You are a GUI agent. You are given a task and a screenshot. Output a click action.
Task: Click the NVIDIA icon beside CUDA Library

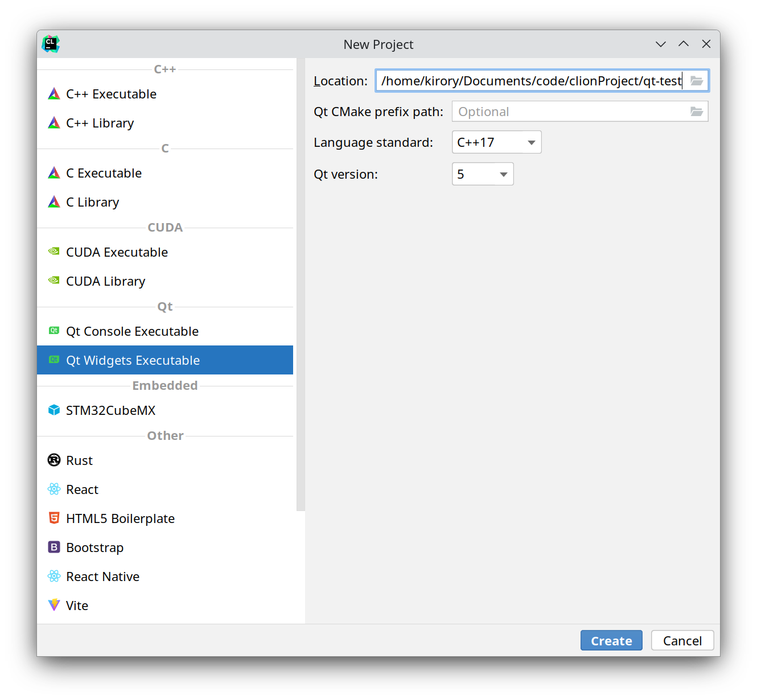(54, 281)
